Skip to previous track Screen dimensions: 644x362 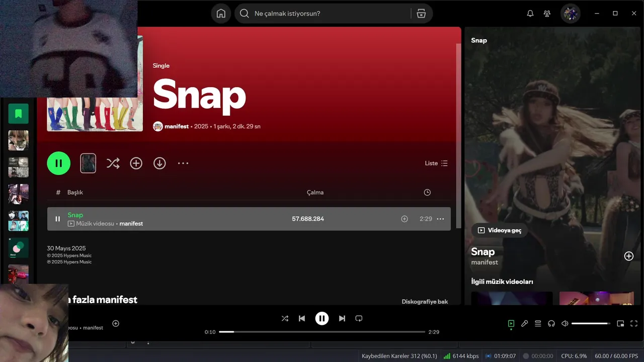point(302,318)
